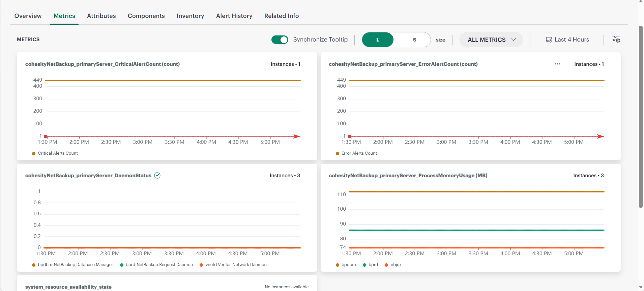Click the Instances • 1 link on CriticalAlertCount
Screen dimensions: 644x291
pos(285,64)
